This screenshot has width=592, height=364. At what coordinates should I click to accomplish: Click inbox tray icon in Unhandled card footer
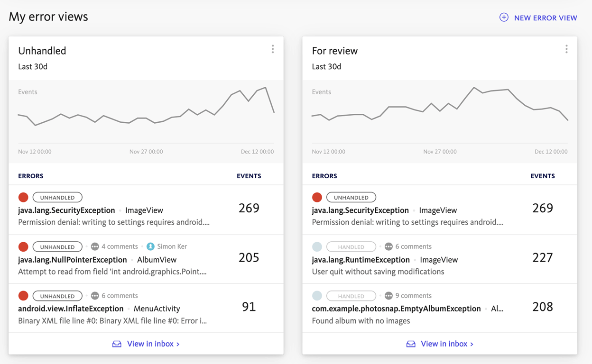tap(117, 344)
